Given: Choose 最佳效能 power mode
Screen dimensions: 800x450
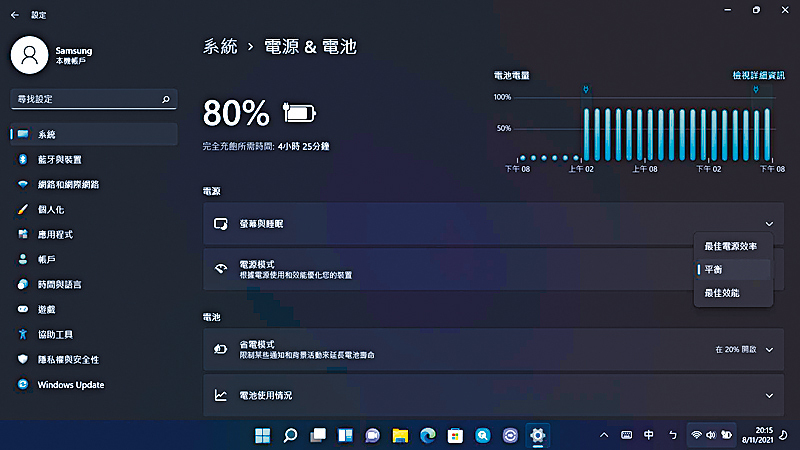Looking at the screenshot, I should [x=733, y=293].
